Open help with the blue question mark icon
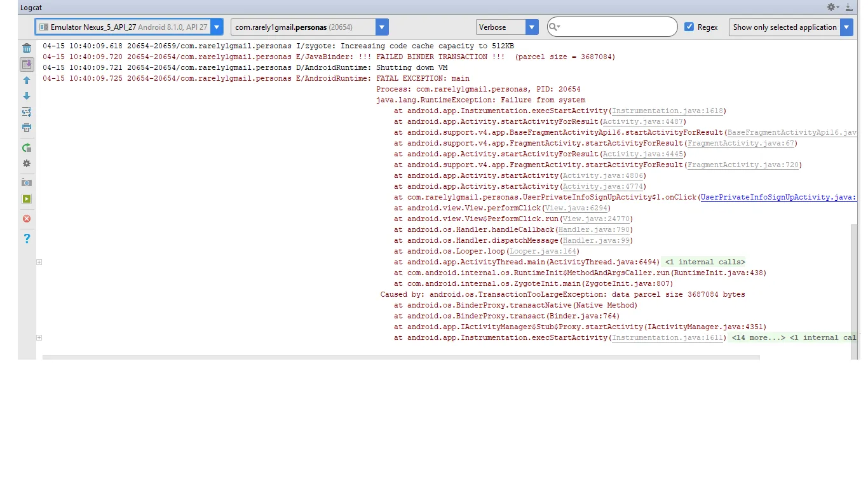 click(x=27, y=238)
